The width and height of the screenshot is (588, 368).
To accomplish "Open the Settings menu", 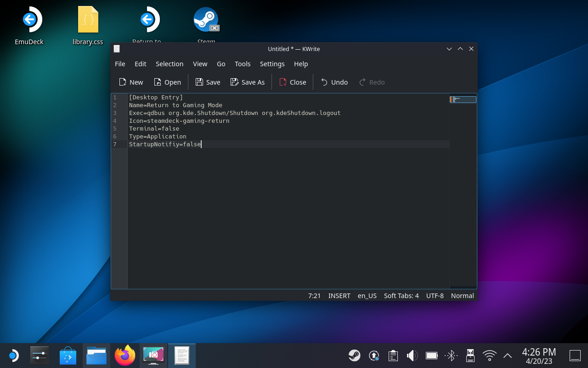I will pos(272,64).
